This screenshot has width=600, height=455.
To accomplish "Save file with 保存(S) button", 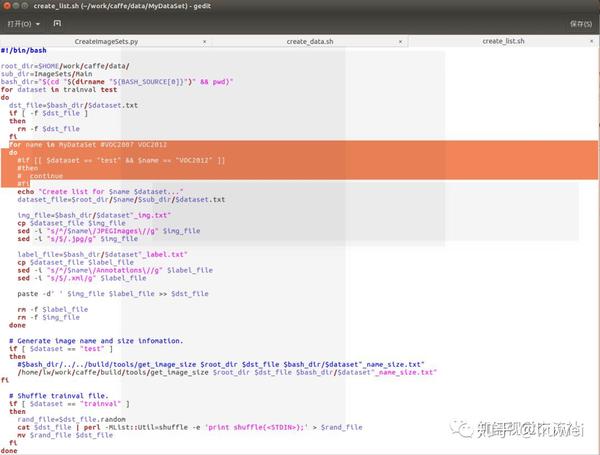I will pos(580,24).
